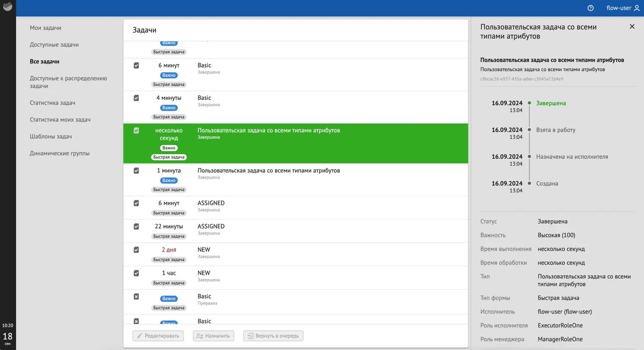Click the Вернуть в очередь button
Image resolution: width=644 pixels, height=350 pixels.
[x=273, y=336]
